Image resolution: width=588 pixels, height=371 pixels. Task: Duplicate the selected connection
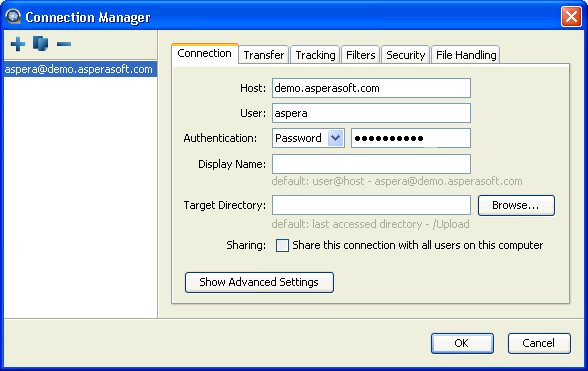40,44
